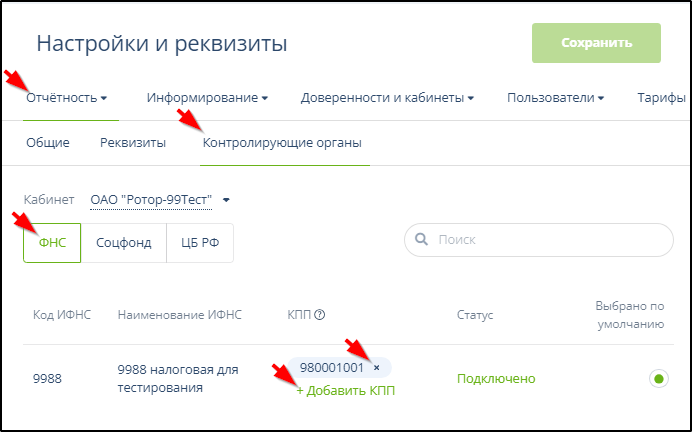The image size is (692, 432).
Task: Switch to the Реквизиты tab
Action: [x=133, y=143]
